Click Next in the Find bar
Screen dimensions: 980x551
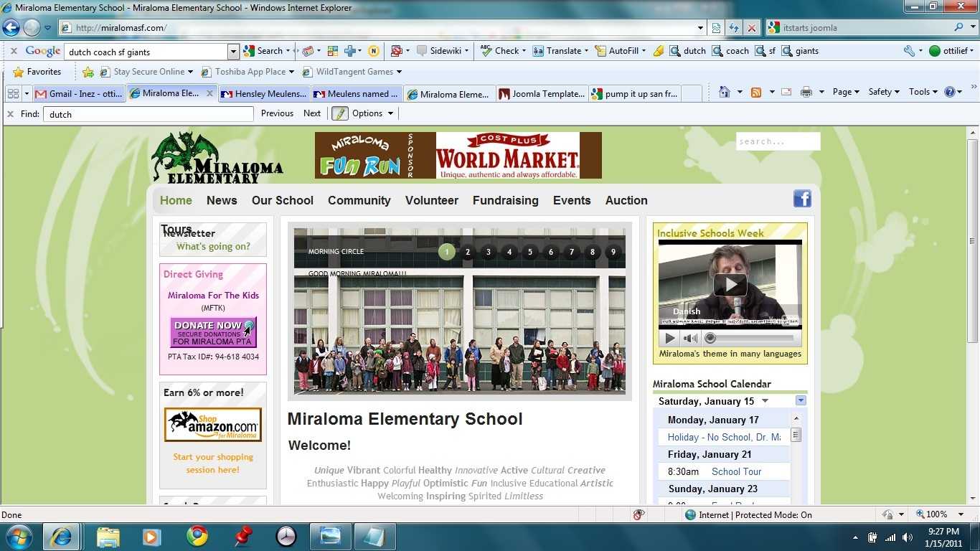coord(312,113)
